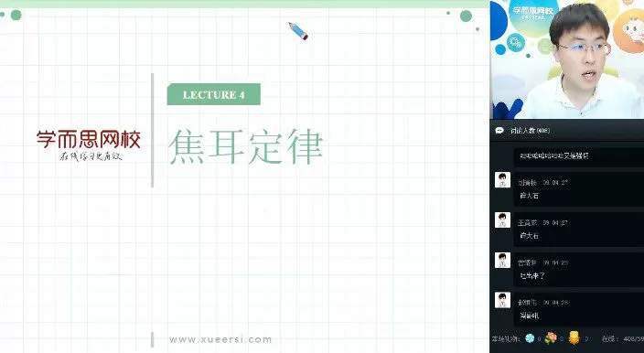Viewport: 644px width, 353px height.
Task: Open avatar next to 吐出来了 message
Action: click(x=502, y=261)
